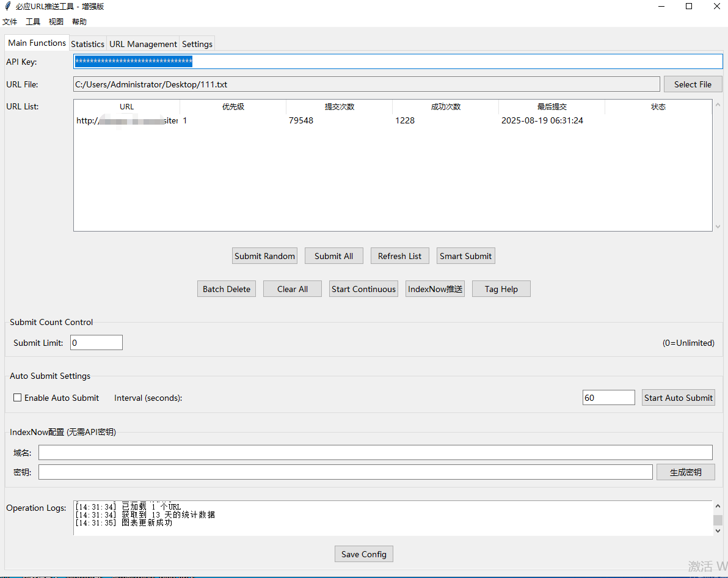
Task: Click the IndexNow推送 button
Action: click(435, 289)
